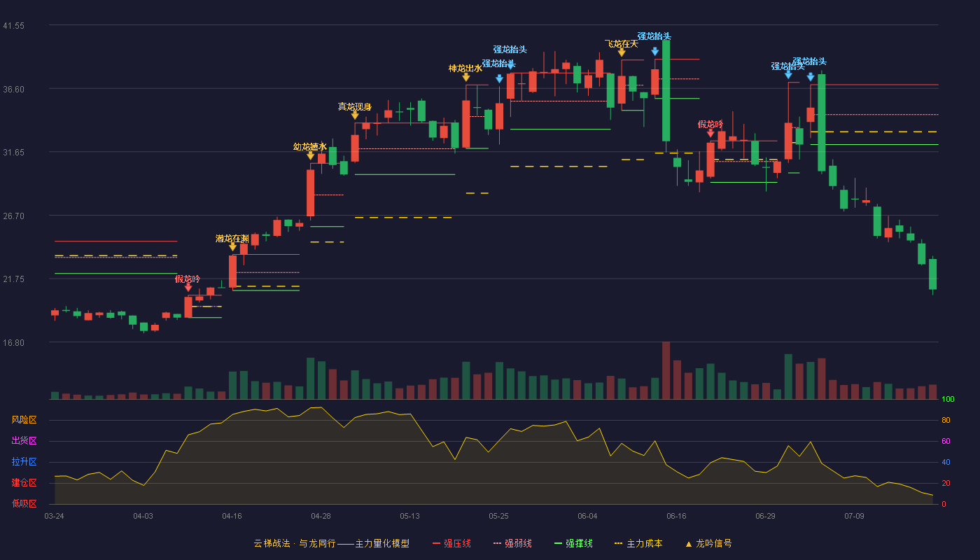Toggle the 强压线 legend series
The image size is (980, 560).
coord(451,543)
